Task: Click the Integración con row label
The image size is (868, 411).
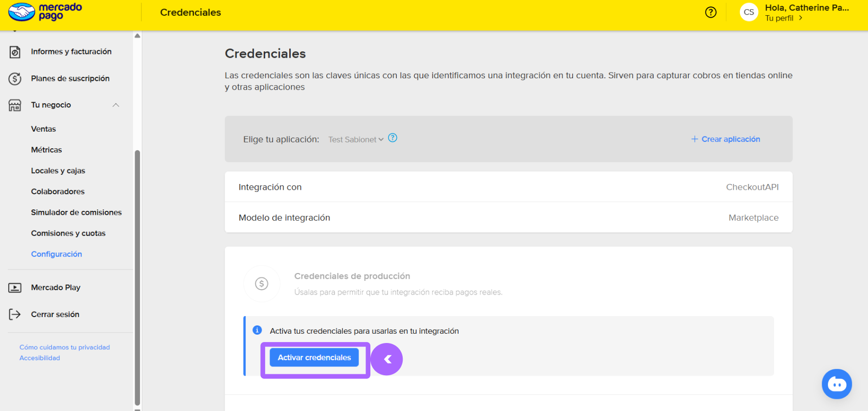Action: click(x=270, y=187)
